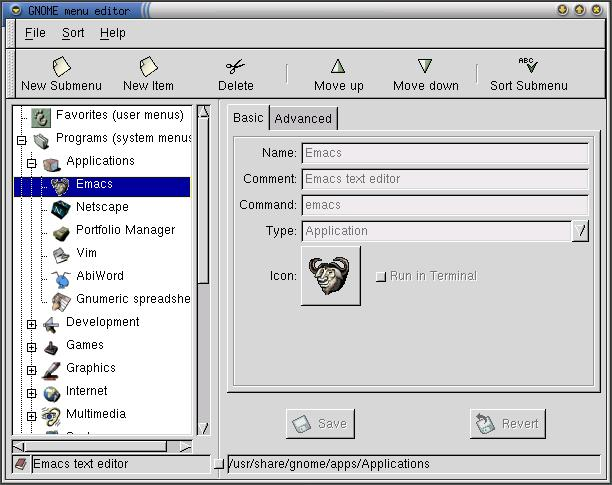
Task: Select the Netscape tree label
Action: tap(102, 207)
